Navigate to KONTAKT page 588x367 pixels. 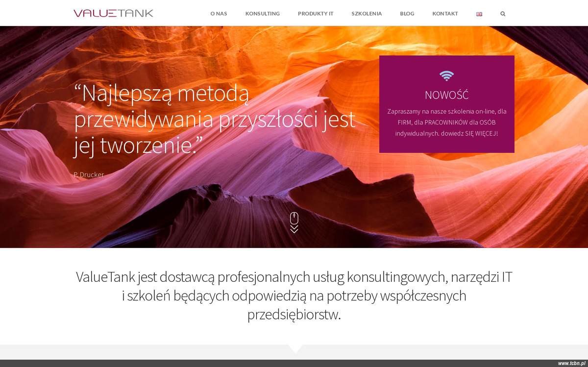tap(445, 14)
